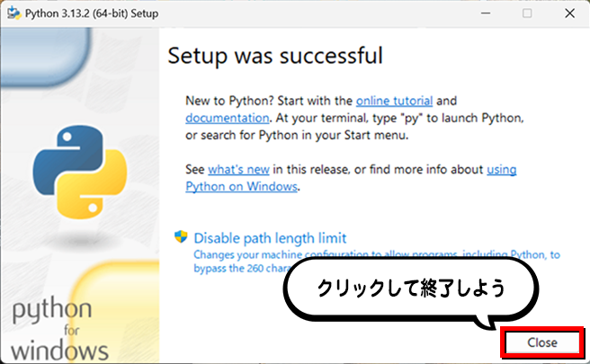
Task: Close the setup window with the X
Action: 569,13
